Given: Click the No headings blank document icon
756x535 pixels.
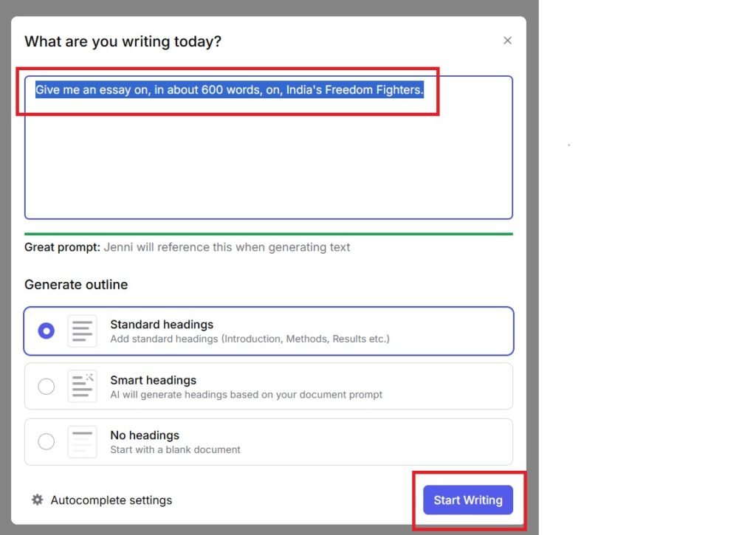Looking at the screenshot, I should pyautogui.click(x=82, y=441).
